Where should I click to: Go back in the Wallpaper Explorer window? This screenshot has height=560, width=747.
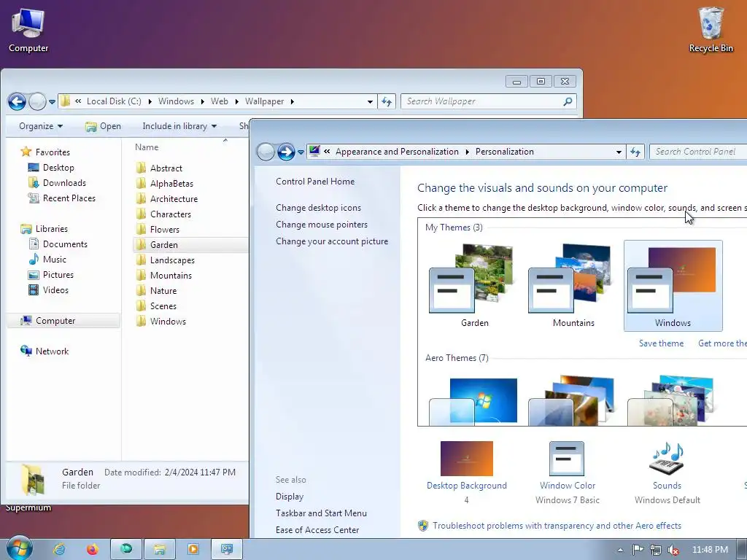[18, 101]
